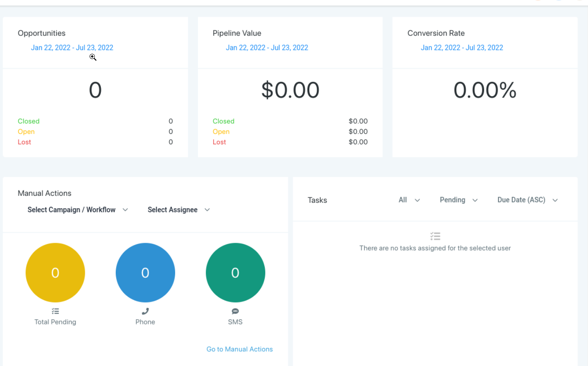Screen dimensions: 588x366
Task: Click the yellow Total Pending circle
Action: pyautogui.click(x=55, y=273)
